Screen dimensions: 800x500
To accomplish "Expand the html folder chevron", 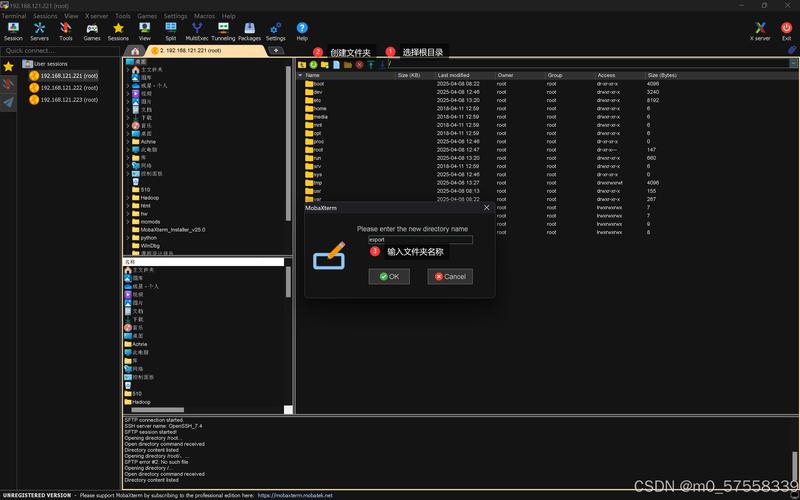I will pos(128,206).
